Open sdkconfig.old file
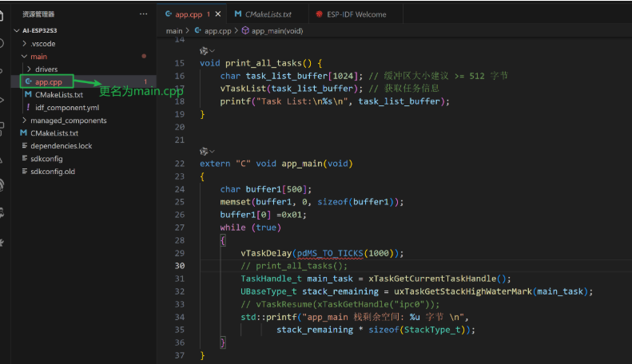The height and width of the screenshot is (364, 632). coord(53,172)
